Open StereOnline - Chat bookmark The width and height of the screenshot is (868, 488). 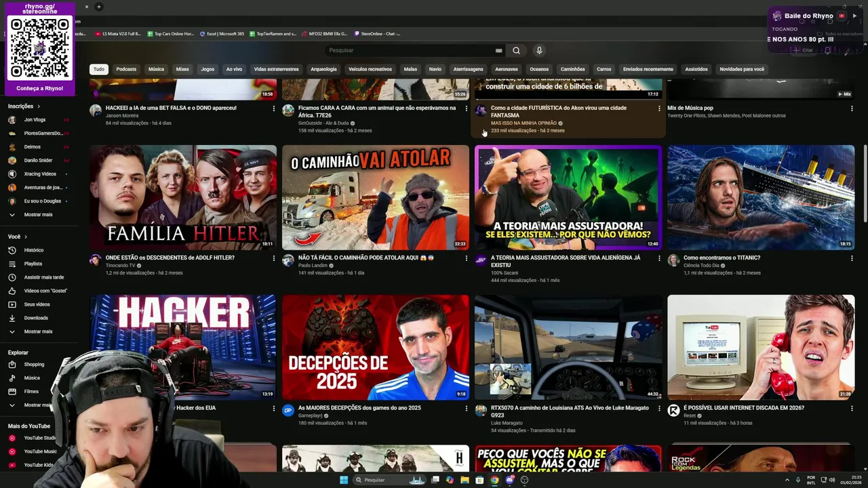[377, 33]
